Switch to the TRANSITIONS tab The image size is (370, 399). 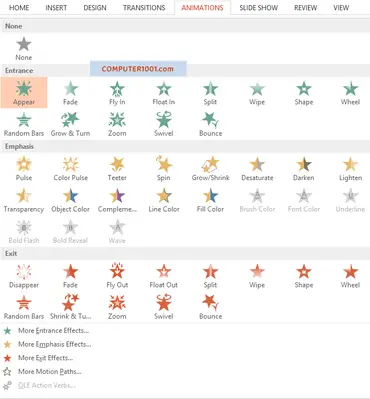[x=144, y=8]
